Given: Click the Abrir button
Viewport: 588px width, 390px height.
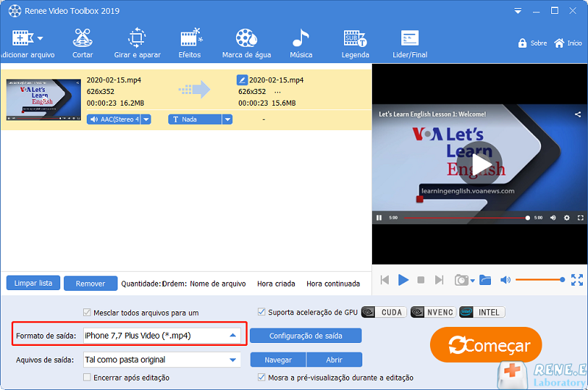Looking at the screenshot, I should click(334, 360).
